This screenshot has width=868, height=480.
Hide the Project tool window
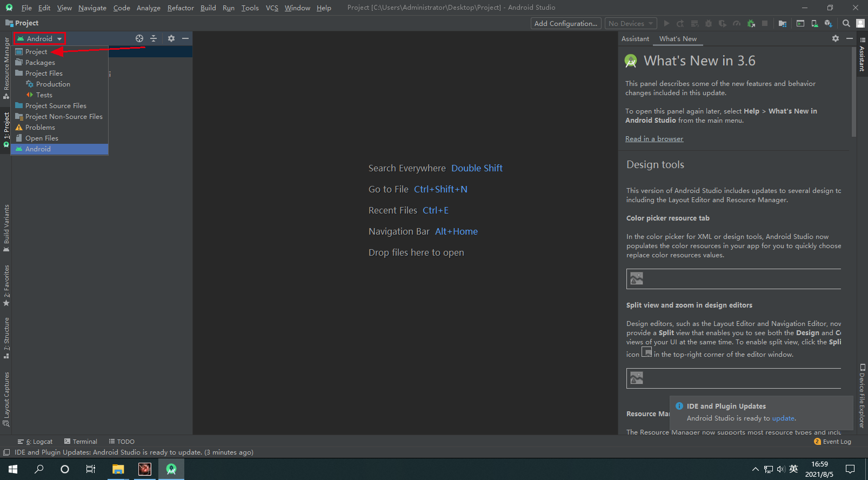point(185,38)
